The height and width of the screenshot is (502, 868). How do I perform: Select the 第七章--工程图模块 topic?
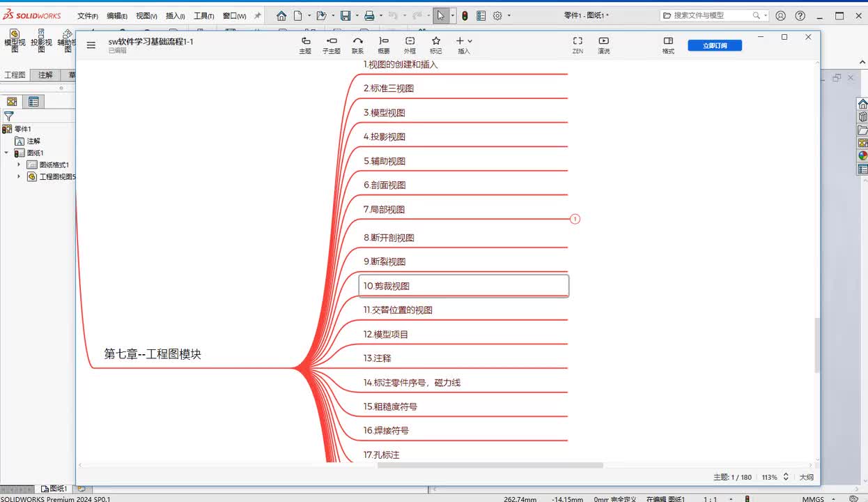pos(153,354)
